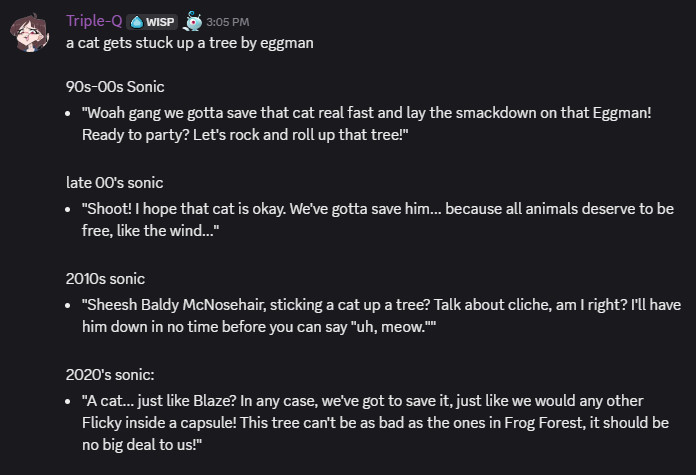Click the water droplet icon in the WISP tag
696x475 pixels.
tap(139, 21)
